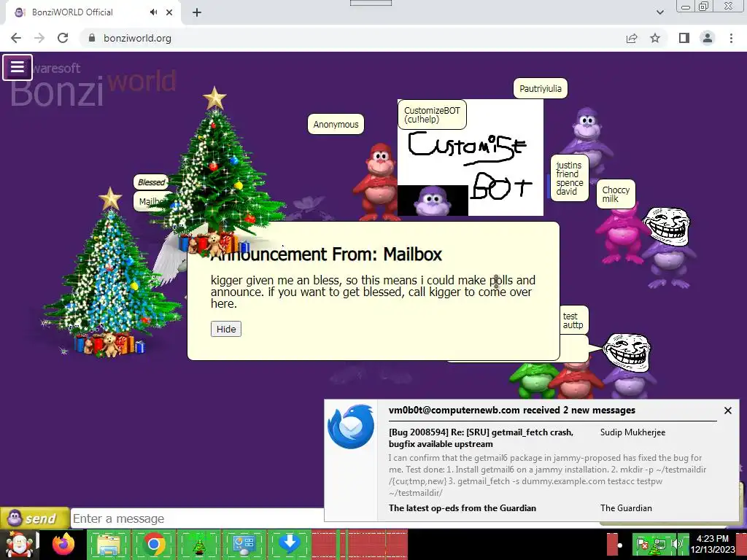Open the Control Panel taskbar item
Image resolution: width=747 pixels, height=560 pixels.
[244, 545]
